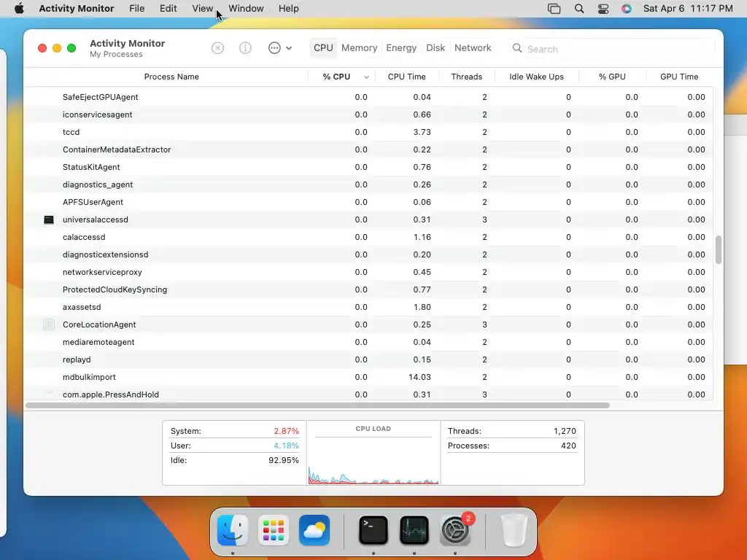747x560 pixels.
Task: Open Spotlight search in menu bar
Action: (x=578, y=9)
